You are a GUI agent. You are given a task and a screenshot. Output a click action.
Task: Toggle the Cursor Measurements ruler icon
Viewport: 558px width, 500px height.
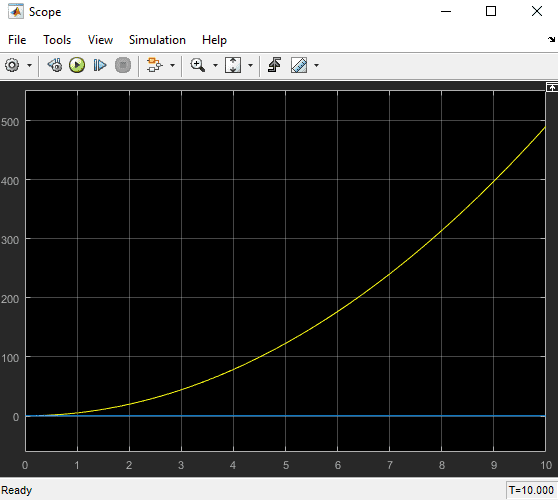coord(299,65)
